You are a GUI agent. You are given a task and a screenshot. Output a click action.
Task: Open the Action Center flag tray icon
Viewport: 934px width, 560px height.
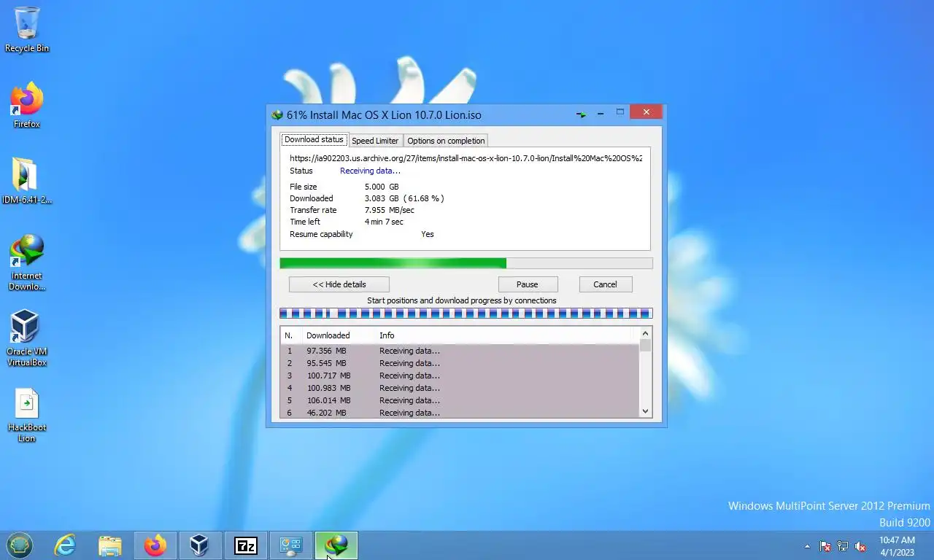click(825, 546)
